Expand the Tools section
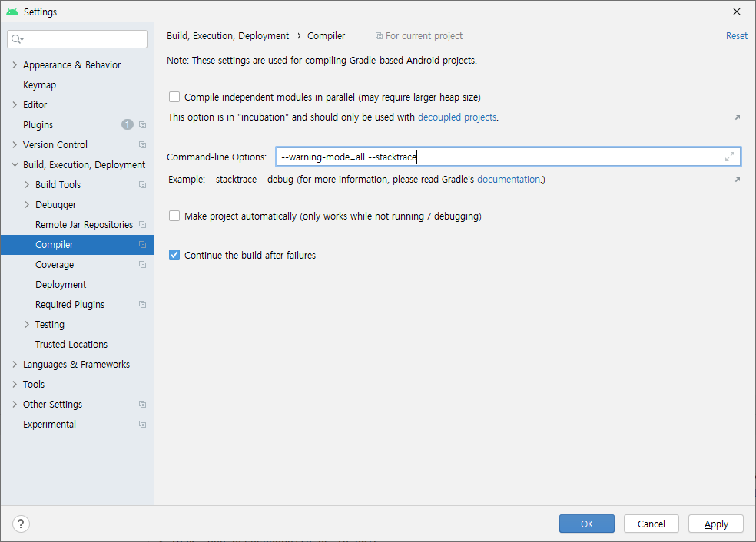The width and height of the screenshot is (756, 542). pos(15,385)
